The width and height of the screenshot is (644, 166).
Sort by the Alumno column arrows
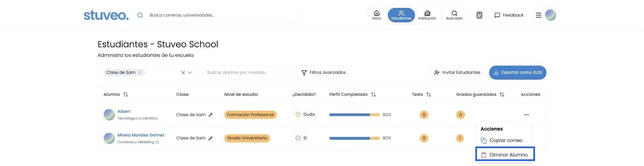coord(126,94)
